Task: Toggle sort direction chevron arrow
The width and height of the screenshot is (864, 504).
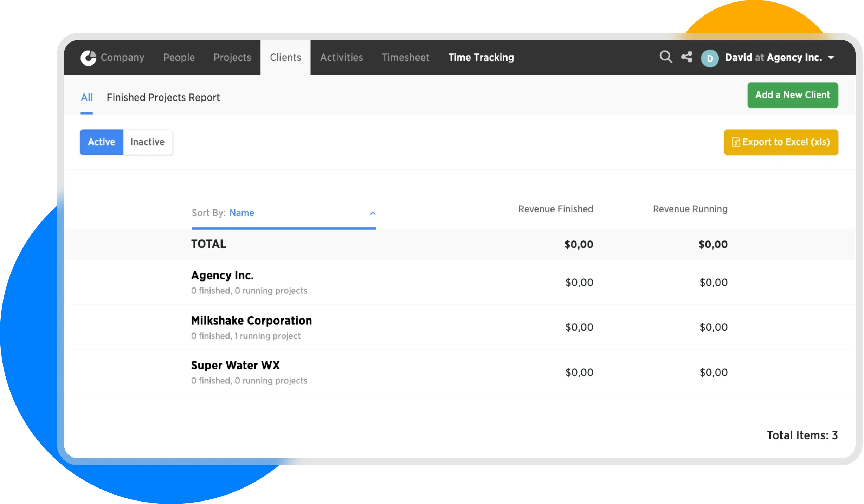Action: (x=373, y=213)
